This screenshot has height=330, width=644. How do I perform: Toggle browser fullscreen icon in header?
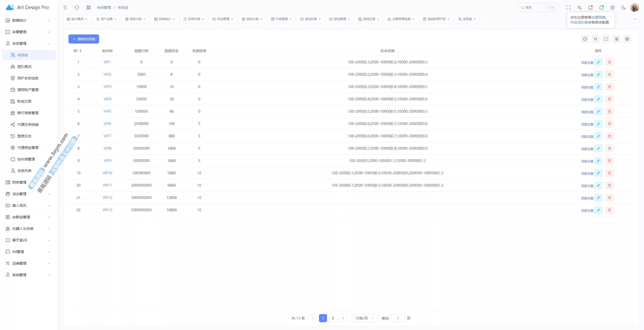click(568, 8)
